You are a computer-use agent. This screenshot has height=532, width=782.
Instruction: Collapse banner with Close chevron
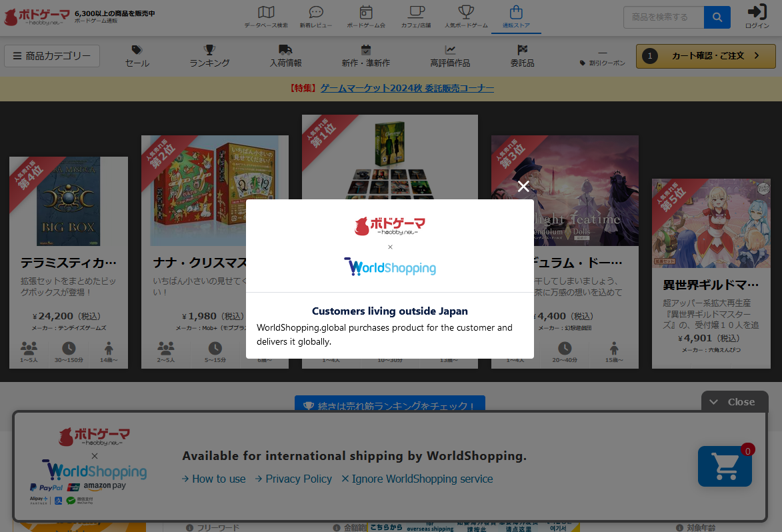tap(735, 402)
